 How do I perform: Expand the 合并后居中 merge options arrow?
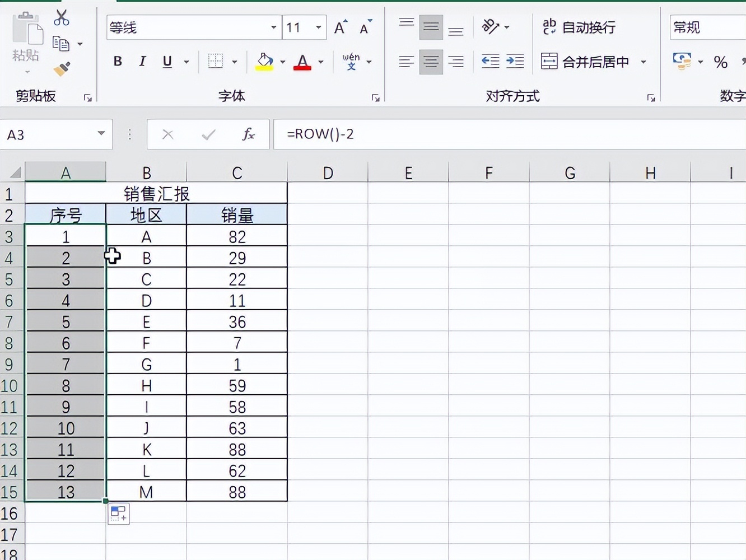(x=643, y=62)
